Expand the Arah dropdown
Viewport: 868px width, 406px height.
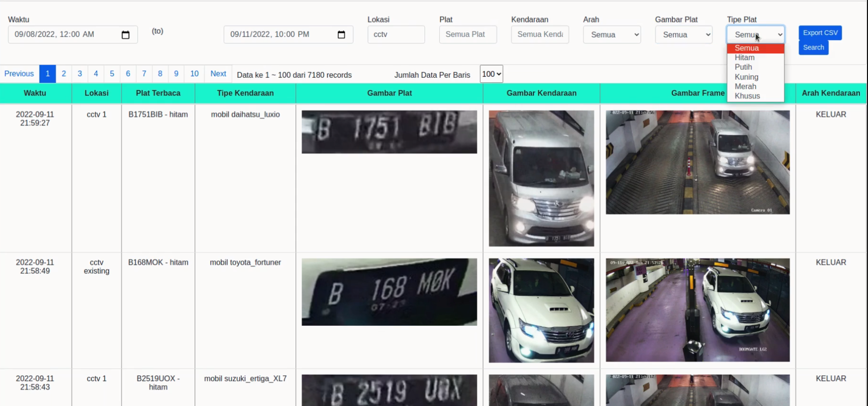click(612, 35)
